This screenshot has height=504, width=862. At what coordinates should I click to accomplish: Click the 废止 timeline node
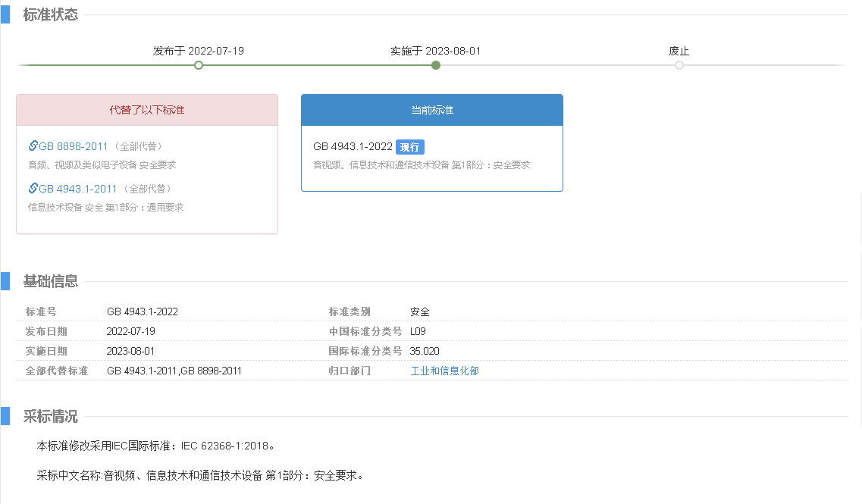[679, 65]
